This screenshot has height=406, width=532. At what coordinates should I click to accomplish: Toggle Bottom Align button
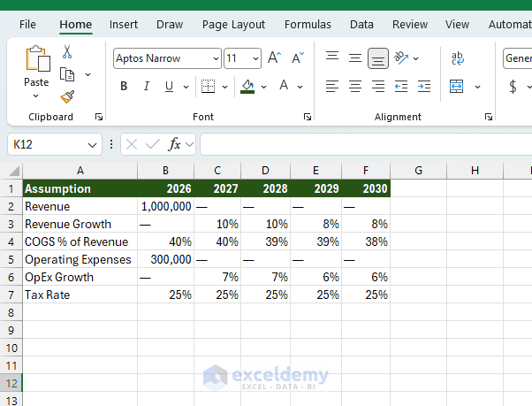[x=378, y=58]
